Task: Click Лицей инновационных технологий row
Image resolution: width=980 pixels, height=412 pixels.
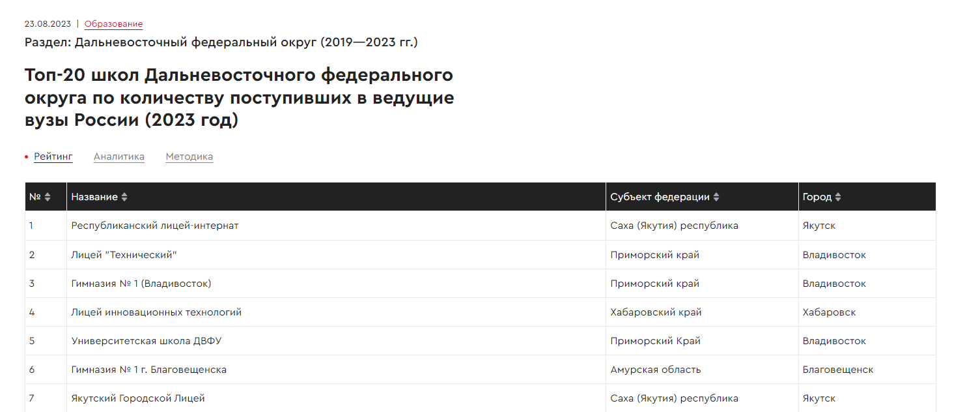Action: (x=481, y=312)
